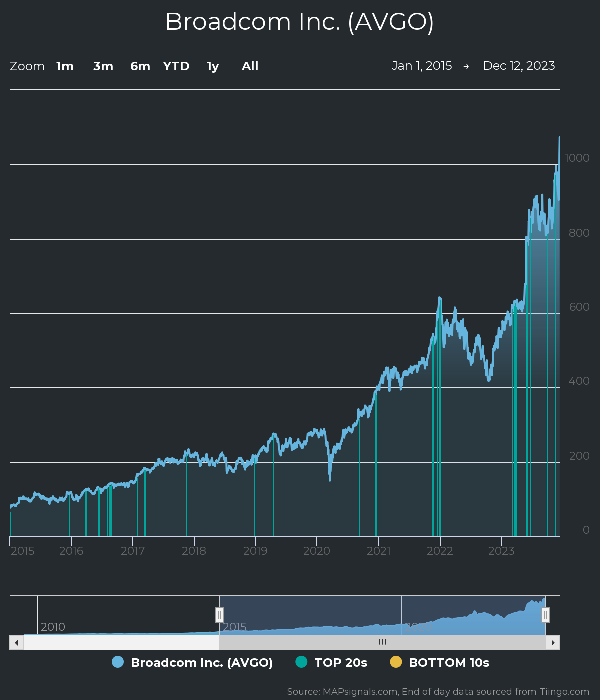
Task: Edit the Dec 12, 2023 end date
Action: tap(519, 66)
